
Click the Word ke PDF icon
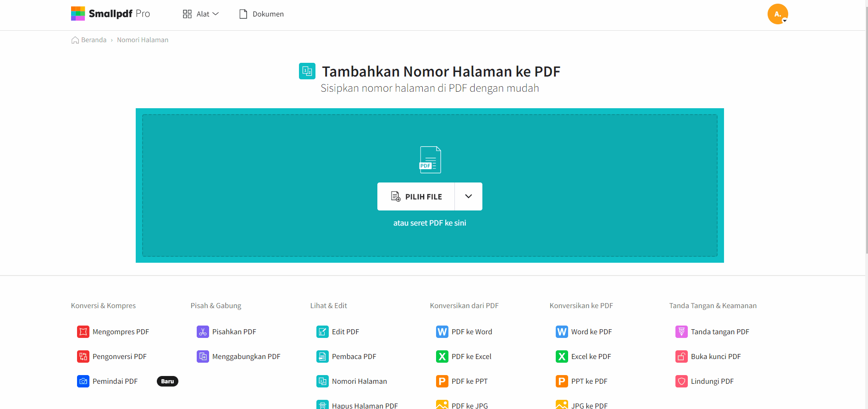click(562, 332)
